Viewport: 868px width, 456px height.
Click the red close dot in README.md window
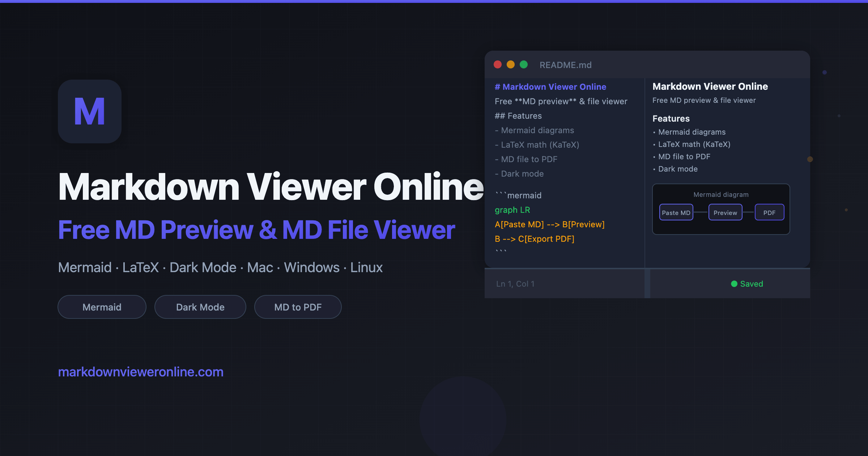[x=498, y=64]
